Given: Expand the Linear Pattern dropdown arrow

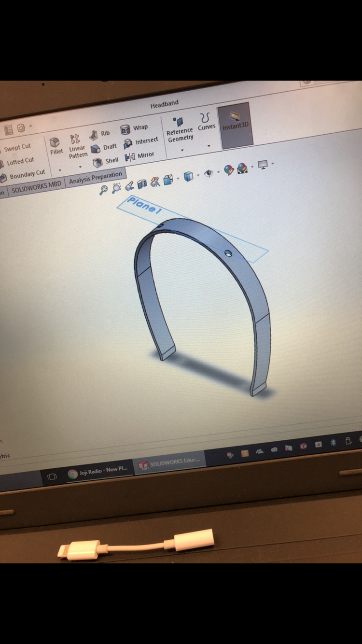Looking at the screenshot, I should coord(80,167).
